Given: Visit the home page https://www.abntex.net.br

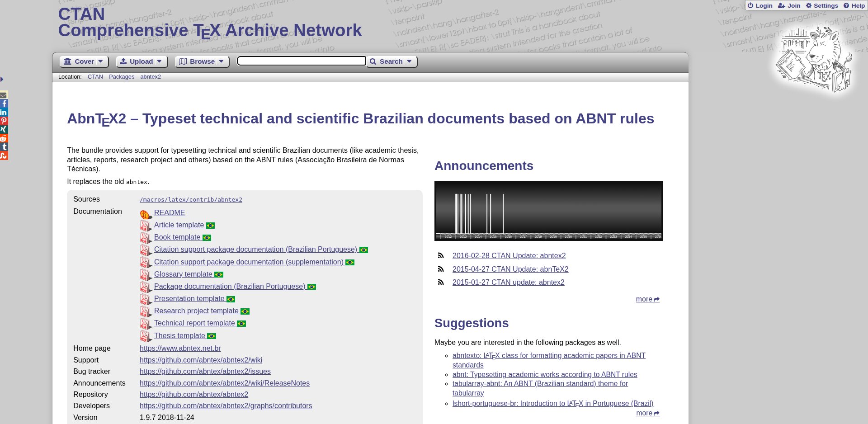Looking at the screenshot, I should (180, 349).
